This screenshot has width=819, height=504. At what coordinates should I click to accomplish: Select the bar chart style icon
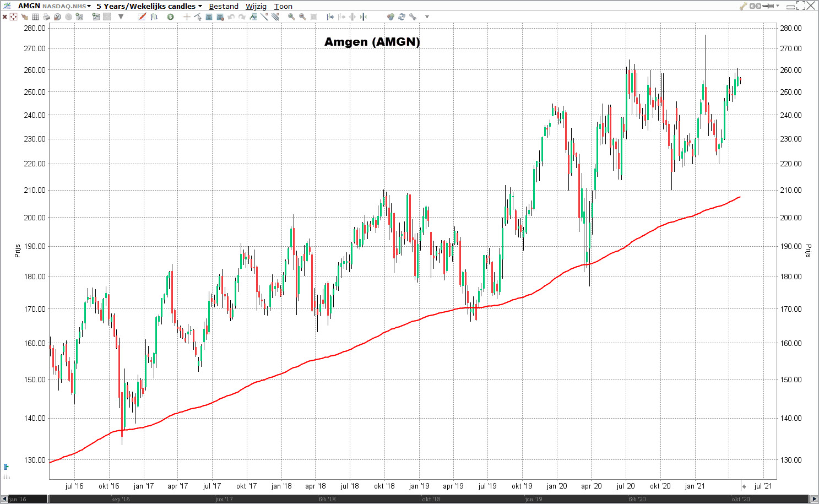[x=154, y=17]
